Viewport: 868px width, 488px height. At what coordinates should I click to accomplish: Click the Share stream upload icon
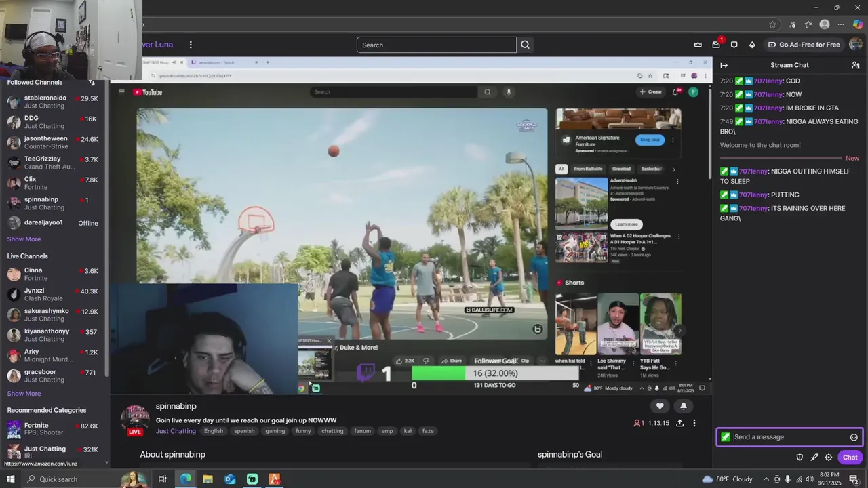[679, 423]
